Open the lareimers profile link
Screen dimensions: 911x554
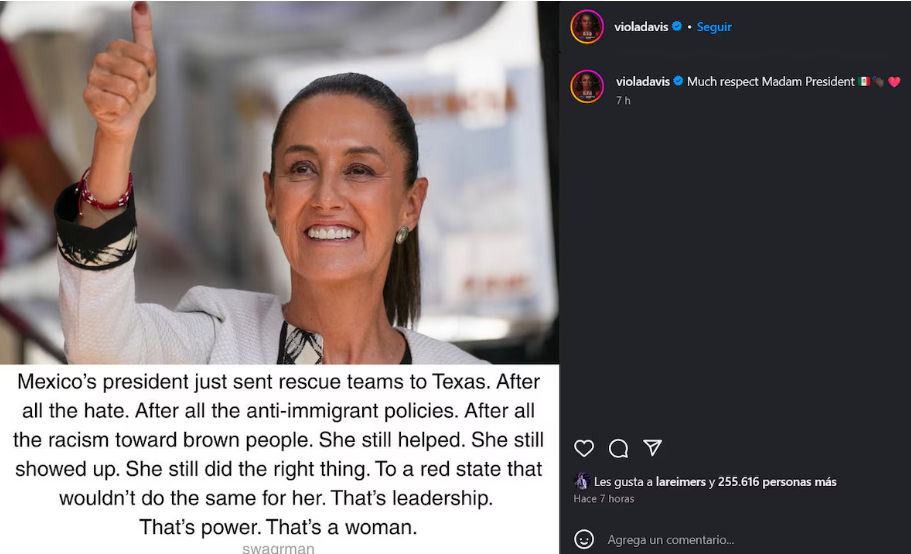[680, 481]
